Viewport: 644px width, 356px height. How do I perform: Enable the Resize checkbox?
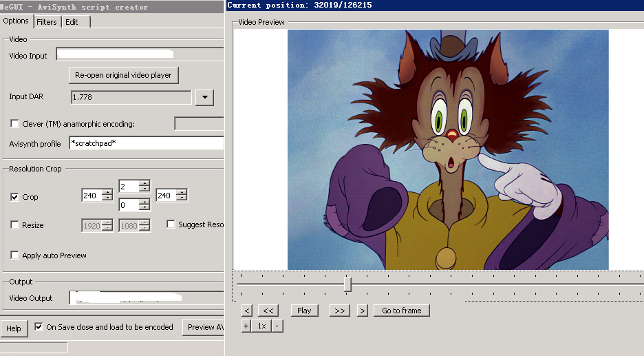click(x=14, y=225)
